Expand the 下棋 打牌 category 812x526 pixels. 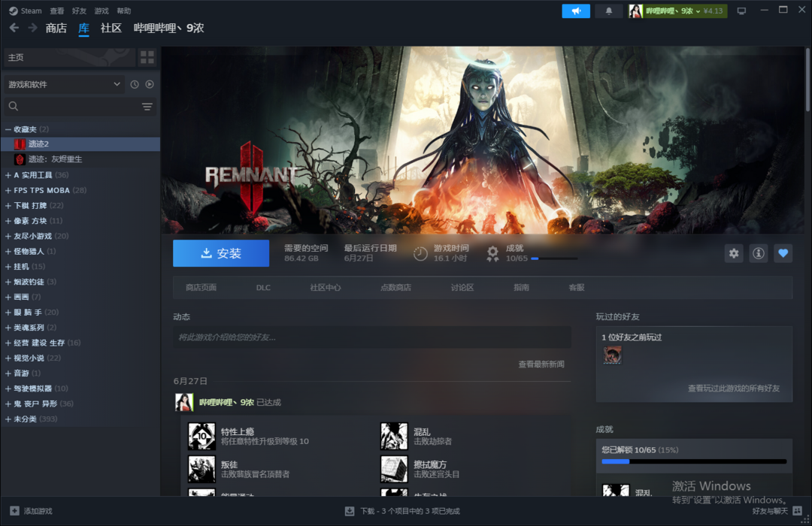pyautogui.click(x=8, y=206)
